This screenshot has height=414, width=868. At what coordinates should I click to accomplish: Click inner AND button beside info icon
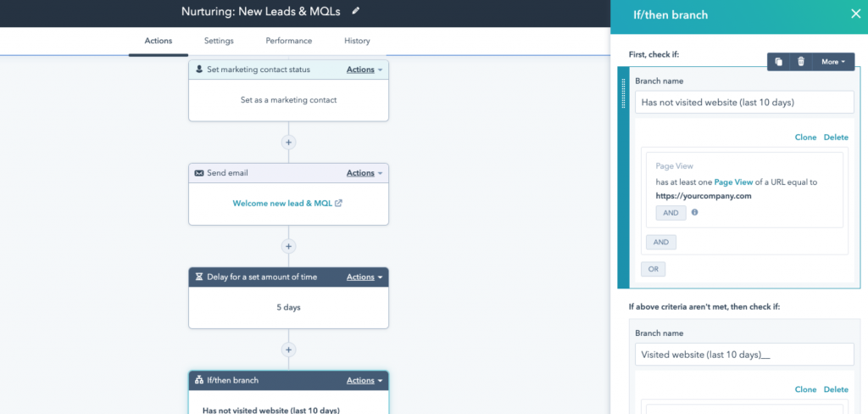pyautogui.click(x=671, y=213)
